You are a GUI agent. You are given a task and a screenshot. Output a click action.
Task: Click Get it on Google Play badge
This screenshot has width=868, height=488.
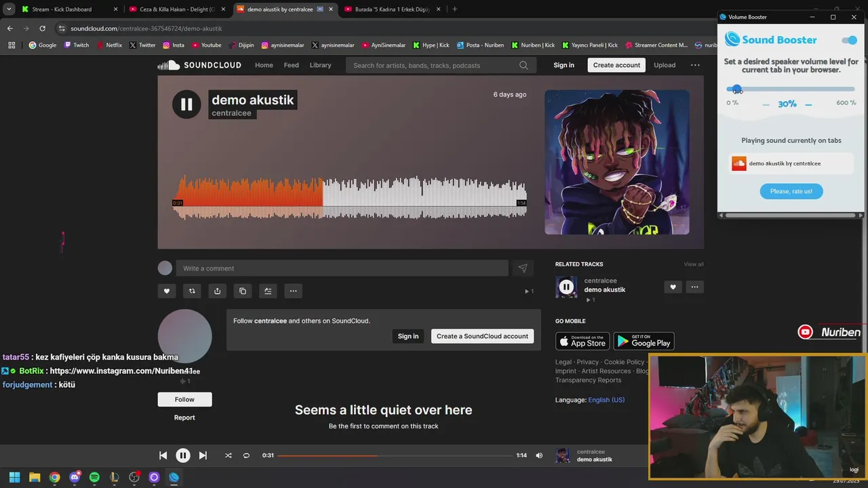point(644,340)
